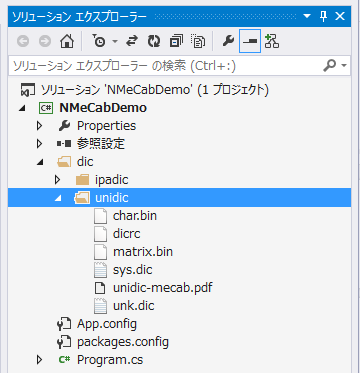Click the document icon of sys.dic

point(100,270)
